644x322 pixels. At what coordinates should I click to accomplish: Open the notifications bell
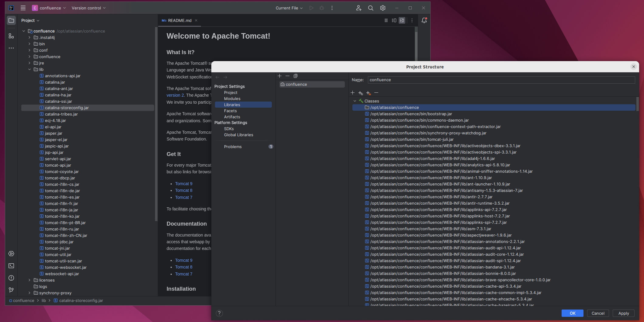pyautogui.click(x=424, y=20)
